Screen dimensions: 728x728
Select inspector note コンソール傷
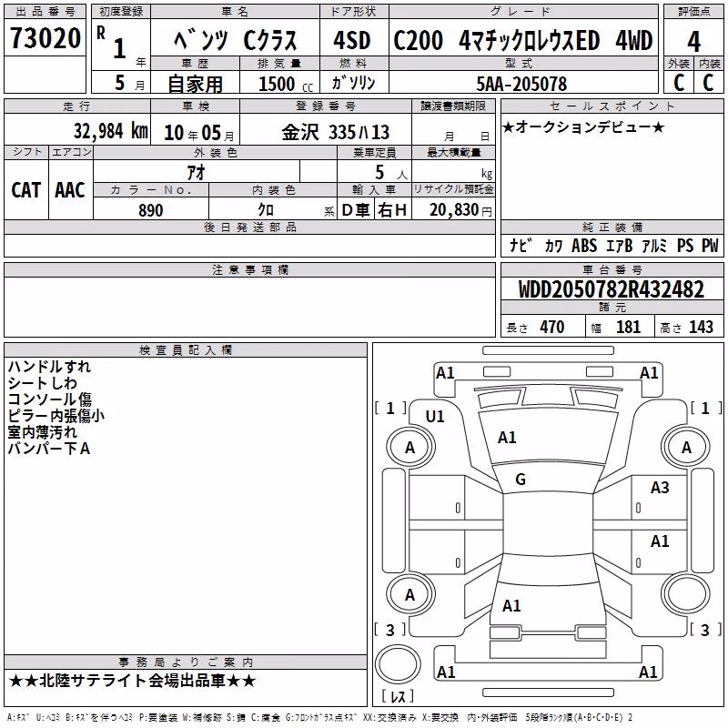(50, 399)
